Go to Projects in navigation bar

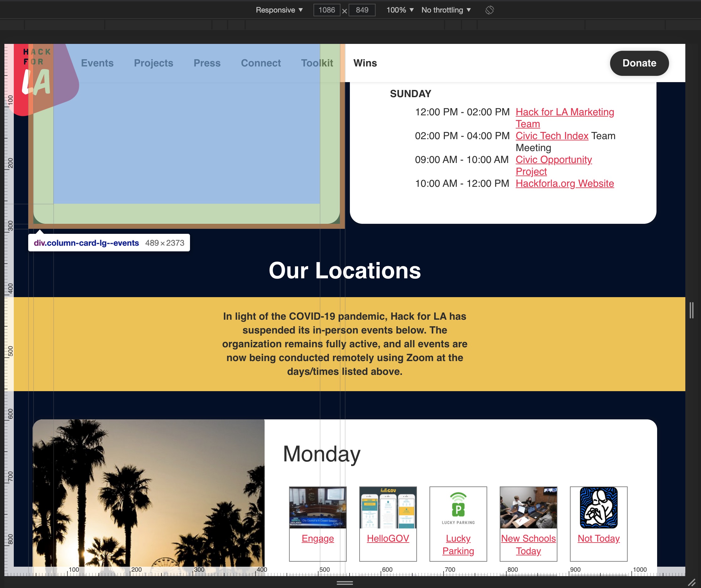(154, 63)
